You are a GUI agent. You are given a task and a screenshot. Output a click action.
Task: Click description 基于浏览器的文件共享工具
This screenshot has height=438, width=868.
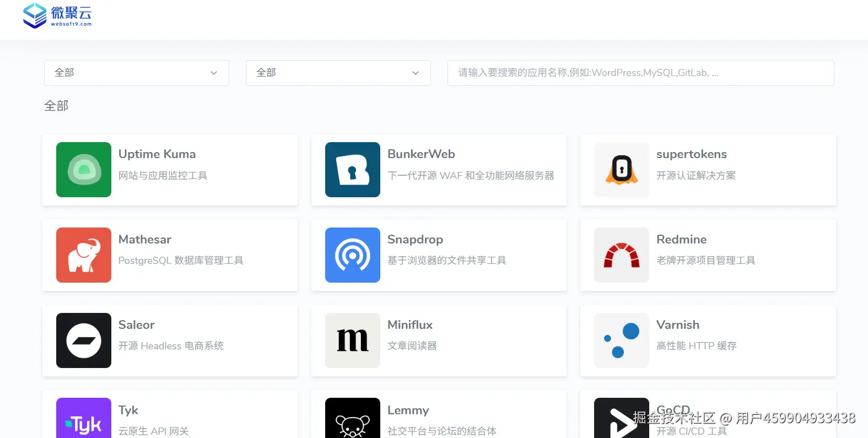[x=447, y=261]
